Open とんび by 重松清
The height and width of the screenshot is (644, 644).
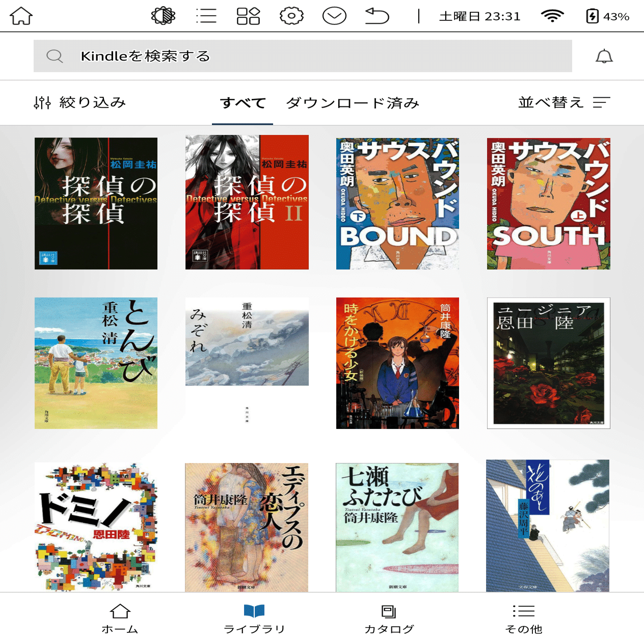96,363
